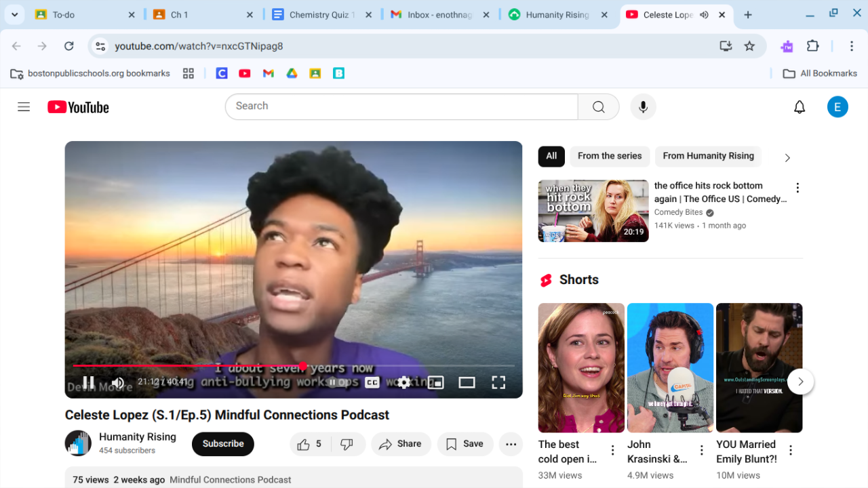This screenshot has height=488, width=868.
Task: Select the 'From the series' filter chip
Action: click(x=610, y=156)
